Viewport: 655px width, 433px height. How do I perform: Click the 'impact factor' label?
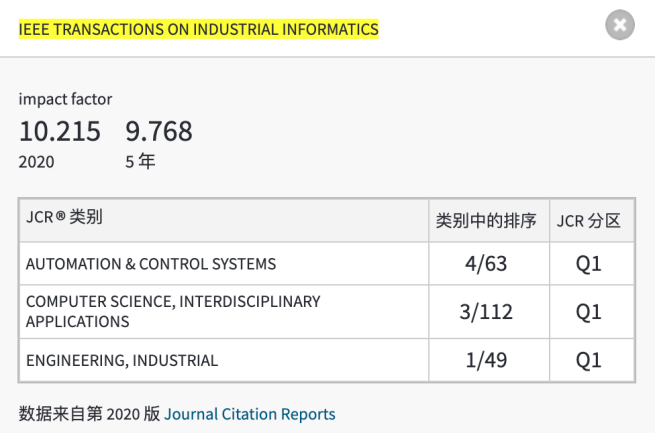coord(65,99)
